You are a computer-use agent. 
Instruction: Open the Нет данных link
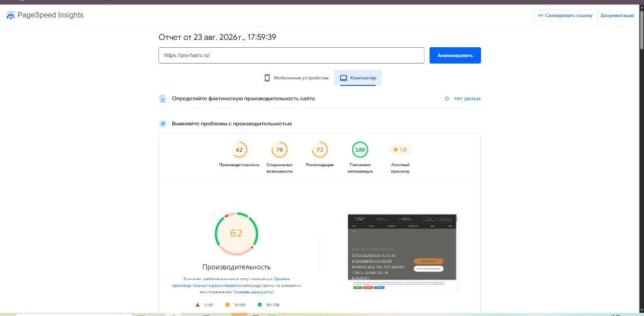click(467, 99)
